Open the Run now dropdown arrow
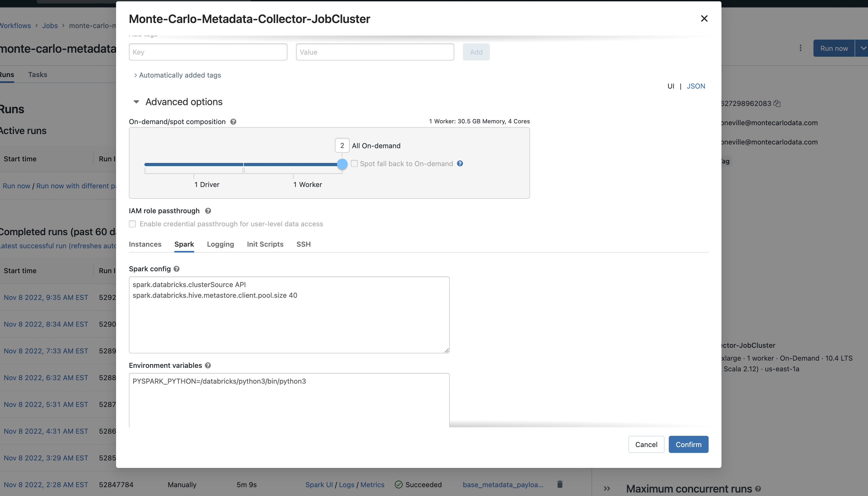The height and width of the screenshot is (496, 868). (863, 48)
